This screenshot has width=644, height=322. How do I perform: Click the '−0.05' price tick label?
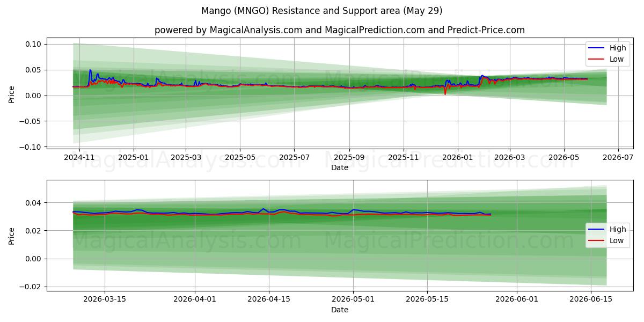point(31,121)
